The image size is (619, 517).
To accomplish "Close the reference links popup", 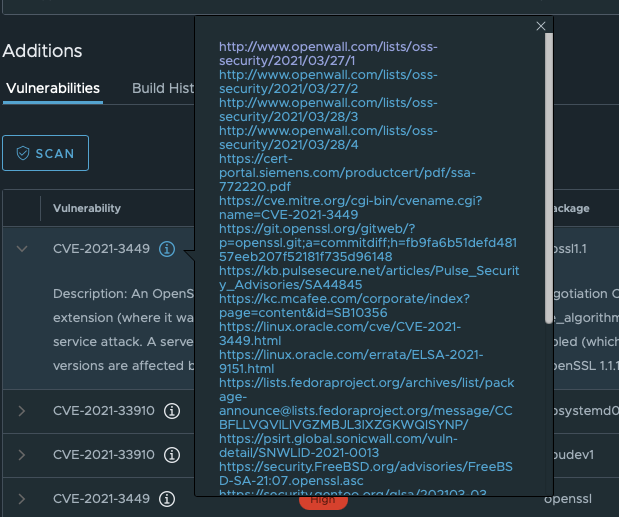I will 541,26.
